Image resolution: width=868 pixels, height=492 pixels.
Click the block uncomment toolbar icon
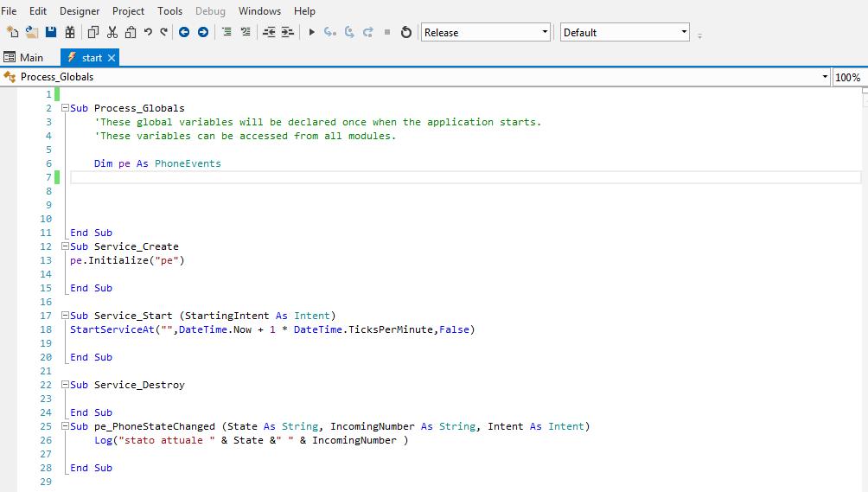point(246,32)
